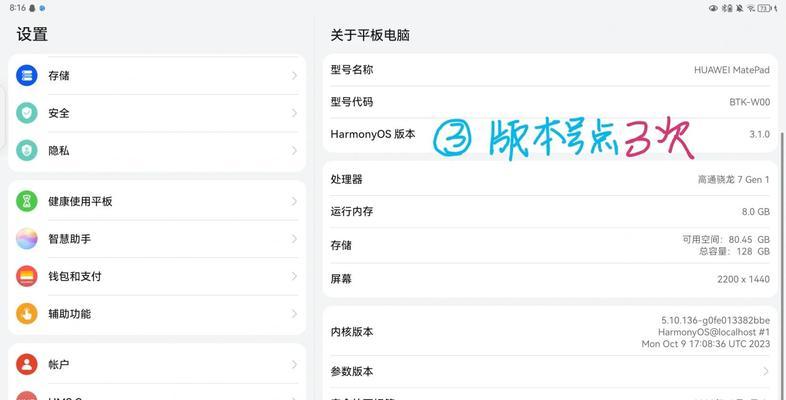
Task: Open the 帐户 menu entry
Action: pos(157,364)
